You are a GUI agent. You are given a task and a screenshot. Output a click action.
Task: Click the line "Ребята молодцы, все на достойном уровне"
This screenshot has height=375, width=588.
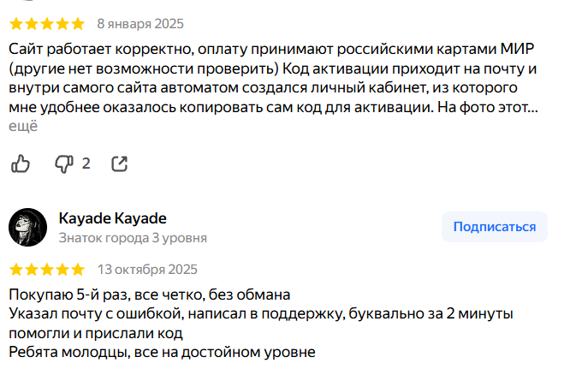[163, 352]
